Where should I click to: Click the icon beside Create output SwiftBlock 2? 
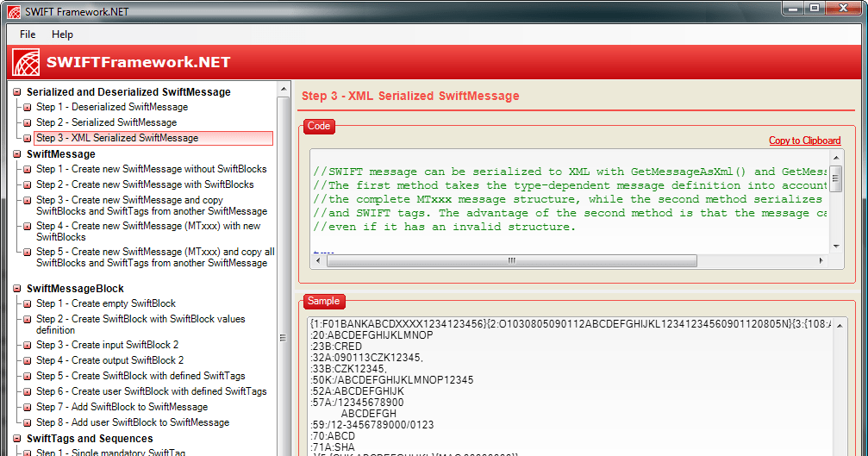pyautogui.click(x=27, y=361)
